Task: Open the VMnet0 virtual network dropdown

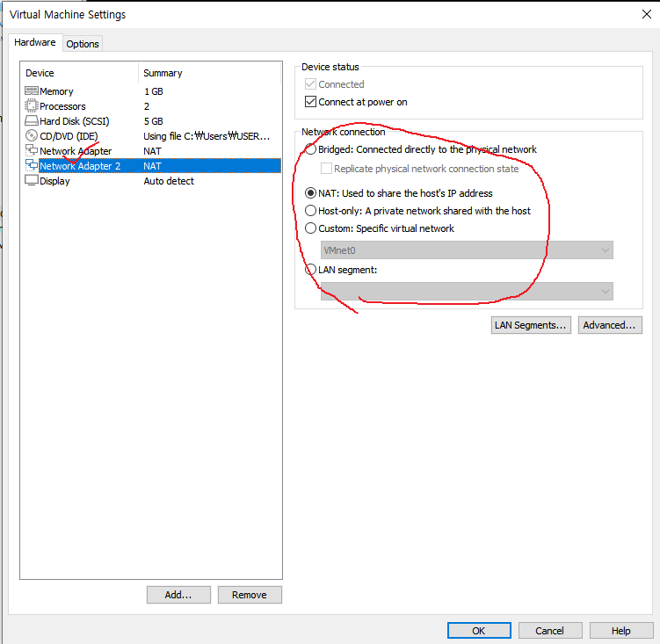Action: pyautogui.click(x=467, y=250)
